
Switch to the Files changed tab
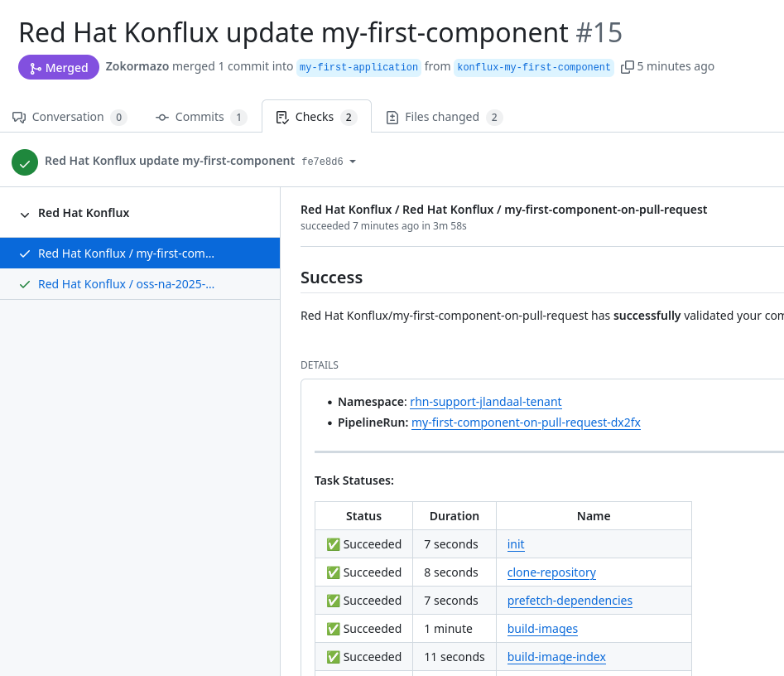(443, 117)
